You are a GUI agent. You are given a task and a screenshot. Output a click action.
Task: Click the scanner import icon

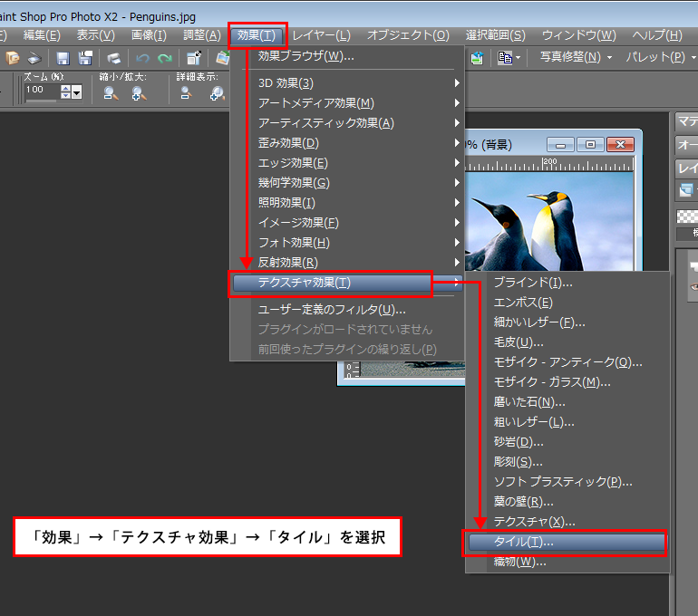(34, 58)
